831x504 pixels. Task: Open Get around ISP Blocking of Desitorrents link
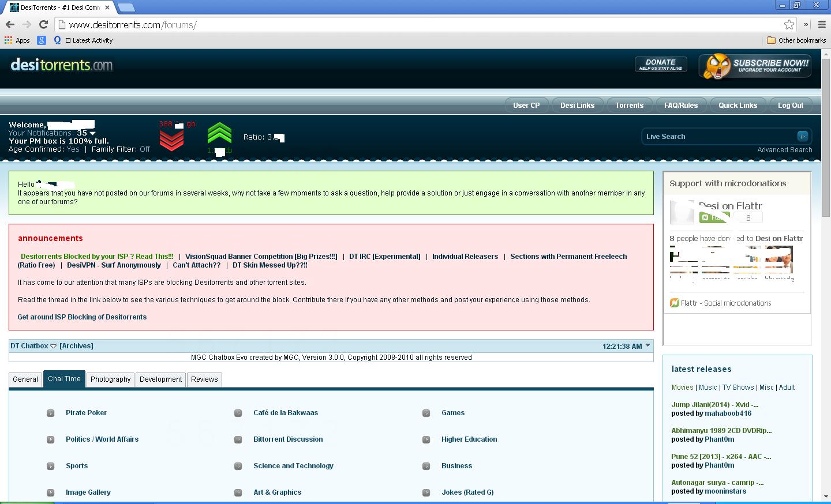coord(82,317)
